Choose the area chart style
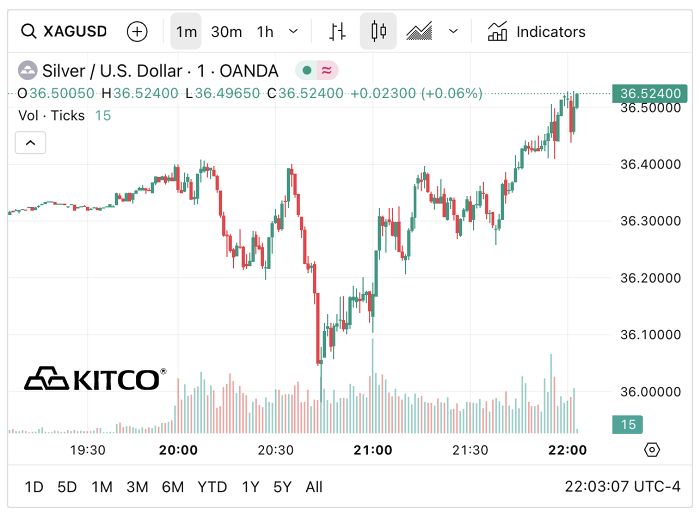This screenshot has width=700, height=515. click(x=419, y=32)
